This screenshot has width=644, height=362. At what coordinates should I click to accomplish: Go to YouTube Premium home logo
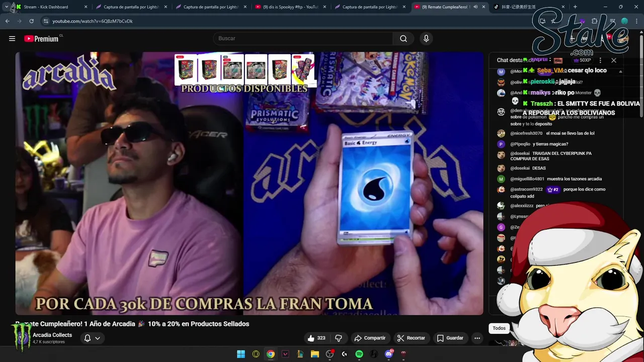click(41, 39)
